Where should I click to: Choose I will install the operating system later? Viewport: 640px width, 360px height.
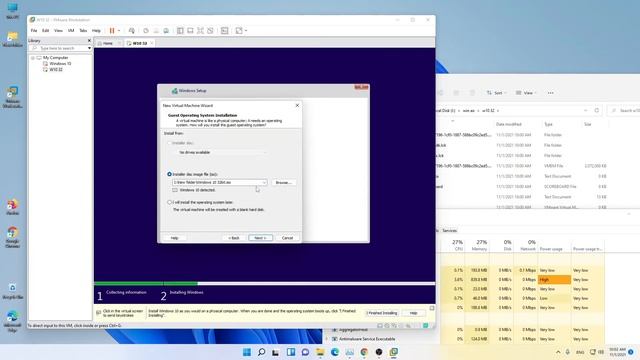tap(169, 202)
